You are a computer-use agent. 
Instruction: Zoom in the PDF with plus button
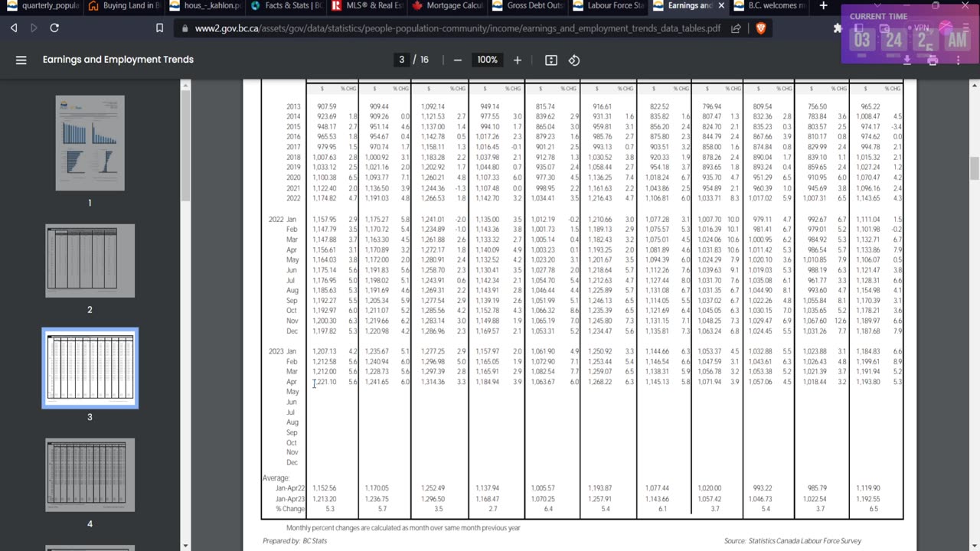[x=518, y=60]
